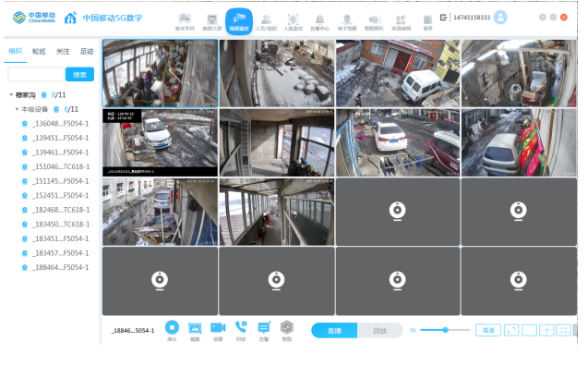Screen dimensions: 588x366
Task: Toggle 高清 HD quality button
Action: coord(488,330)
